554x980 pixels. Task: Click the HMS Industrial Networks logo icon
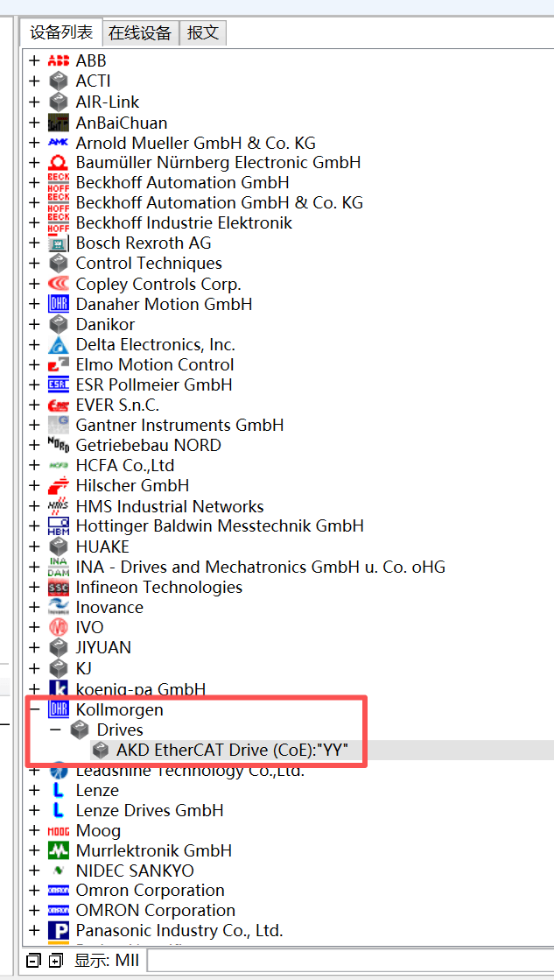pyautogui.click(x=58, y=505)
